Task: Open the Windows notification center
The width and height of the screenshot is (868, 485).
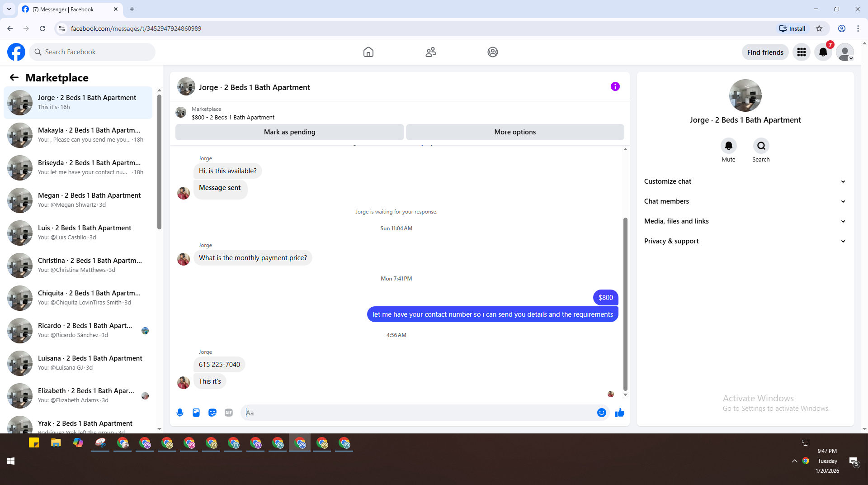Action: coord(854,461)
